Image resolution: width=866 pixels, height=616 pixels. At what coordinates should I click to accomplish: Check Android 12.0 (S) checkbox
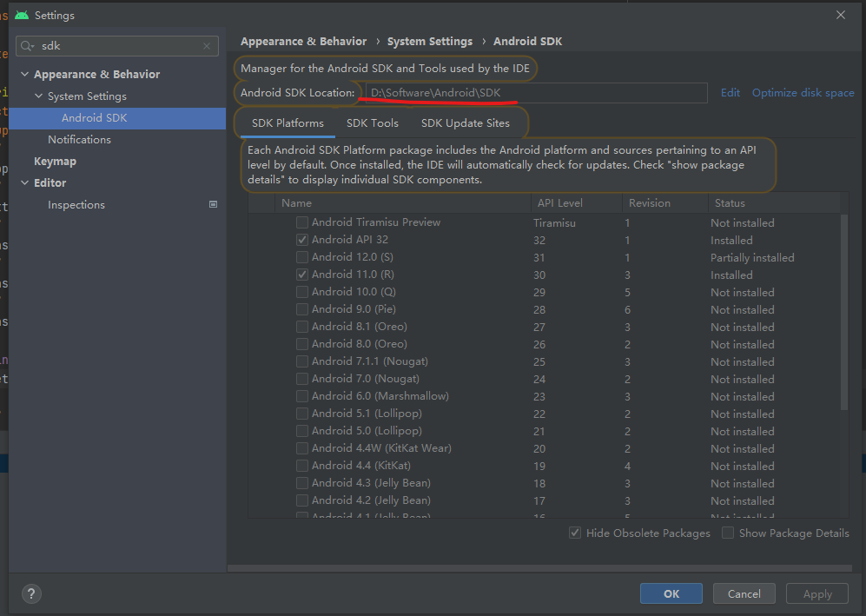coord(302,257)
